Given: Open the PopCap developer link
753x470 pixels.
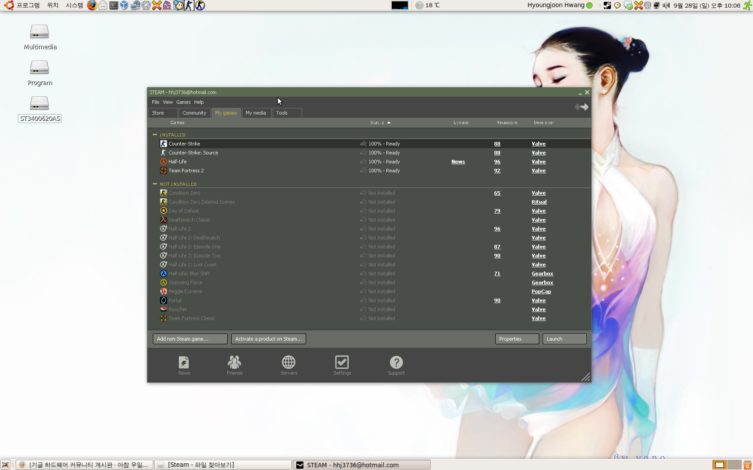Looking at the screenshot, I should pyautogui.click(x=541, y=291).
